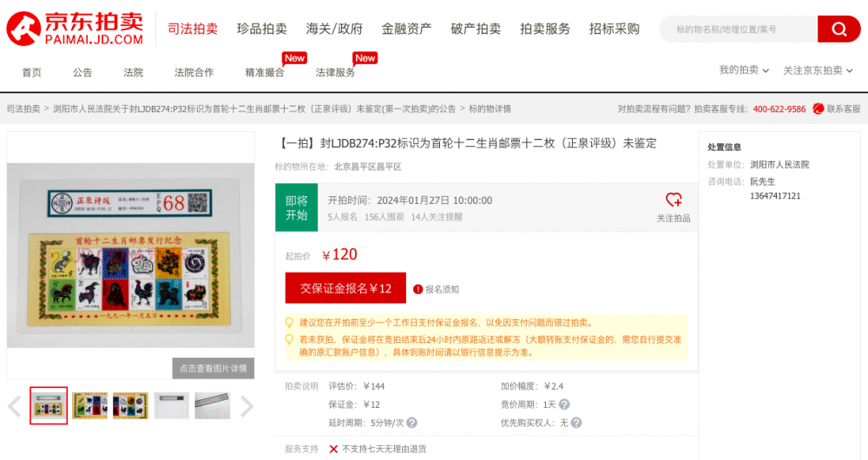Open the 金融资产 tab
The image size is (868, 460).
(x=406, y=29)
